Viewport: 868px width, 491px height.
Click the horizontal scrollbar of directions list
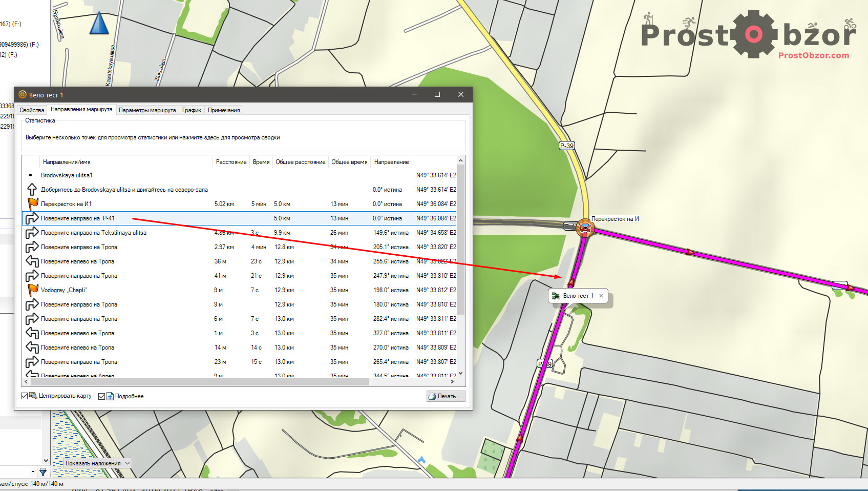(x=200, y=382)
